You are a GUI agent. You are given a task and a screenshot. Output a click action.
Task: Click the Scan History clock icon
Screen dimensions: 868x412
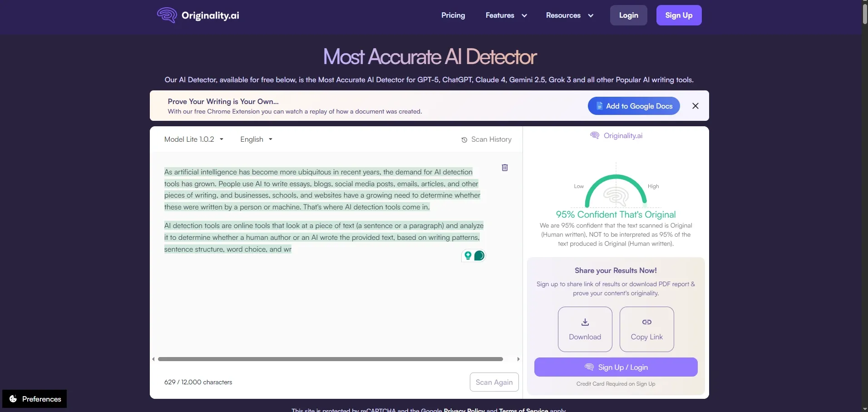[464, 140]
